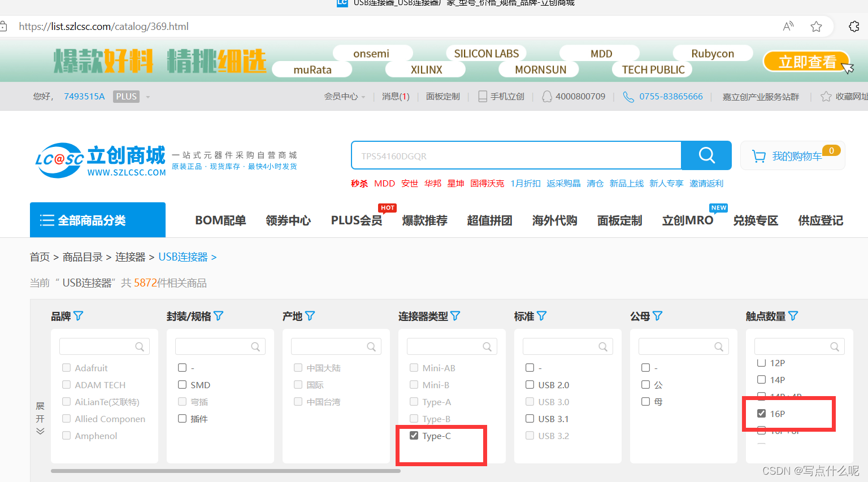Image resolution: width=868 pixels, height=482 pixels.
Task: Click the main product search input field
Action: (x=516, y=155)
